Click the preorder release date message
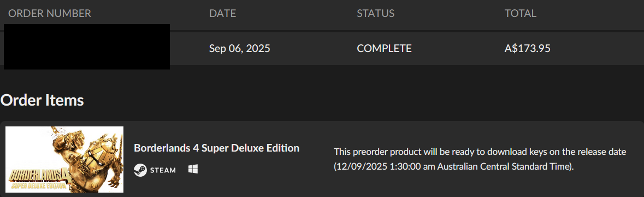Image resolution: width=644 pixels, height=197 pixels. tap(480, 160)
